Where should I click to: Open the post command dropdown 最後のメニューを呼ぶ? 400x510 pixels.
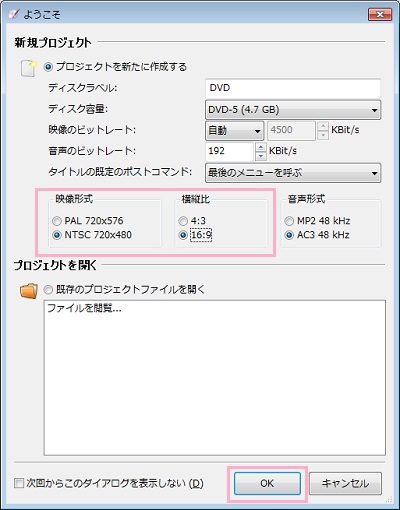(293, 173)
